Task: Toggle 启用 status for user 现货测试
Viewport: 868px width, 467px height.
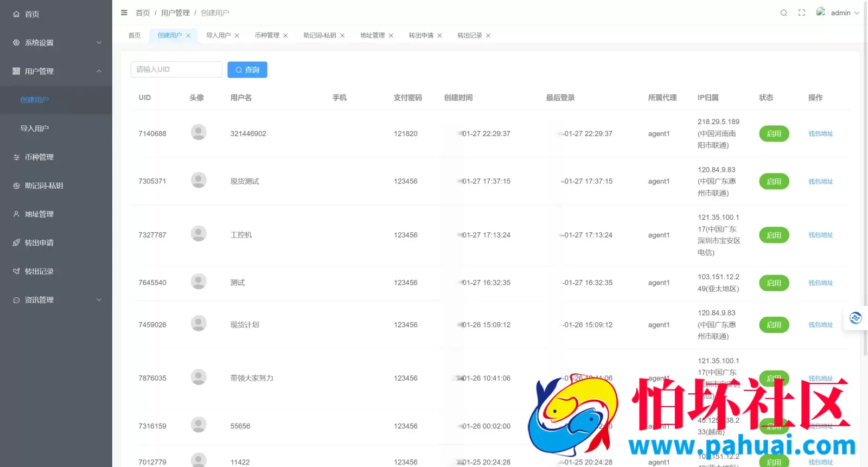Action: tap(774, 181)
